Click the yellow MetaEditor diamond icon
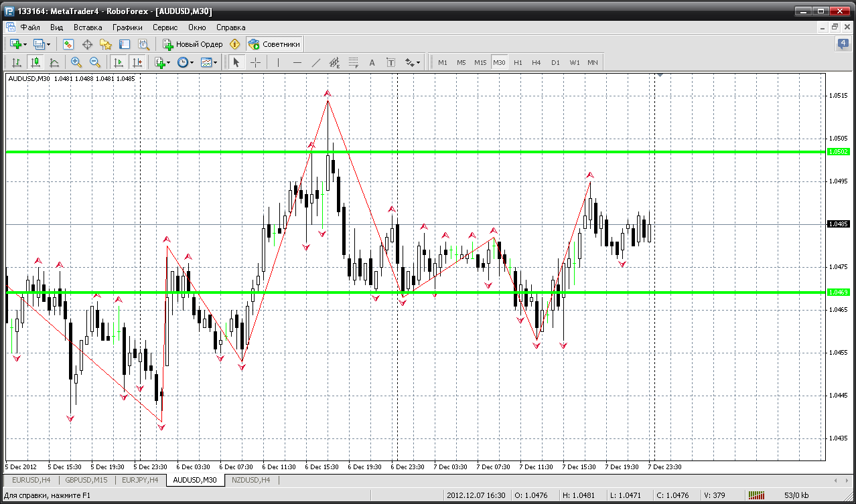This screenshot has height=504, width=856. [235, 44]
